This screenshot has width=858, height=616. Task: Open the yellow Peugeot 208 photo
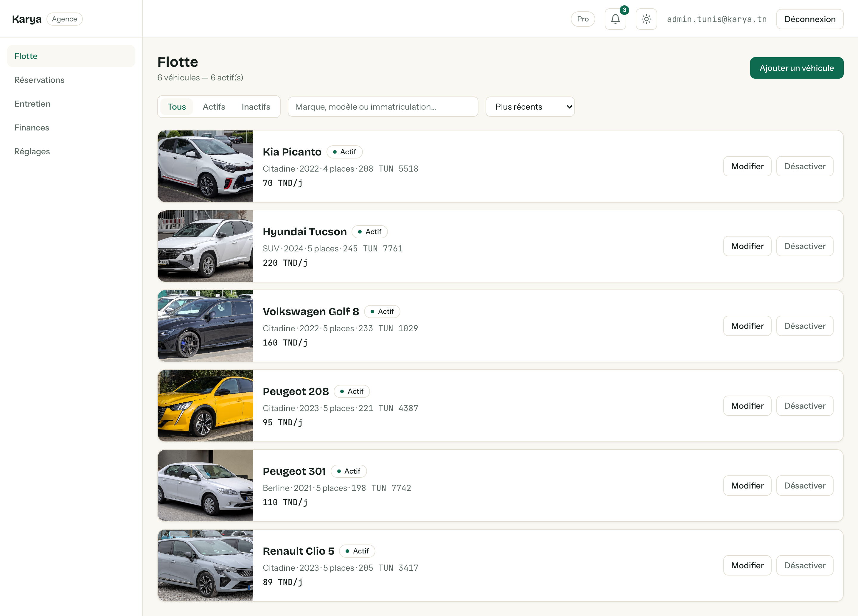pyautogui.click(x=206, y=405)
